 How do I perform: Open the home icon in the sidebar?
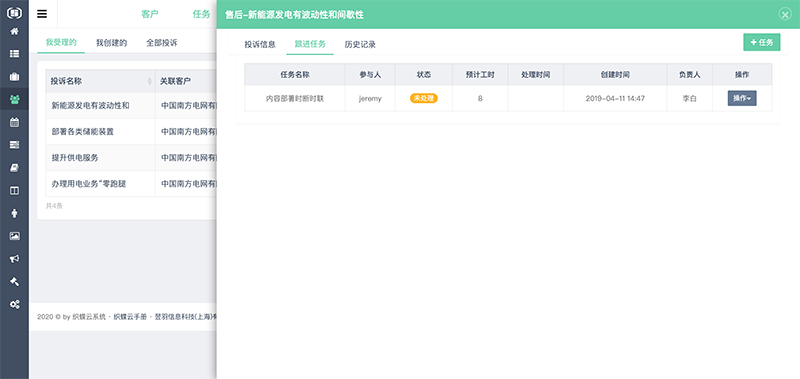pos(14,32)
